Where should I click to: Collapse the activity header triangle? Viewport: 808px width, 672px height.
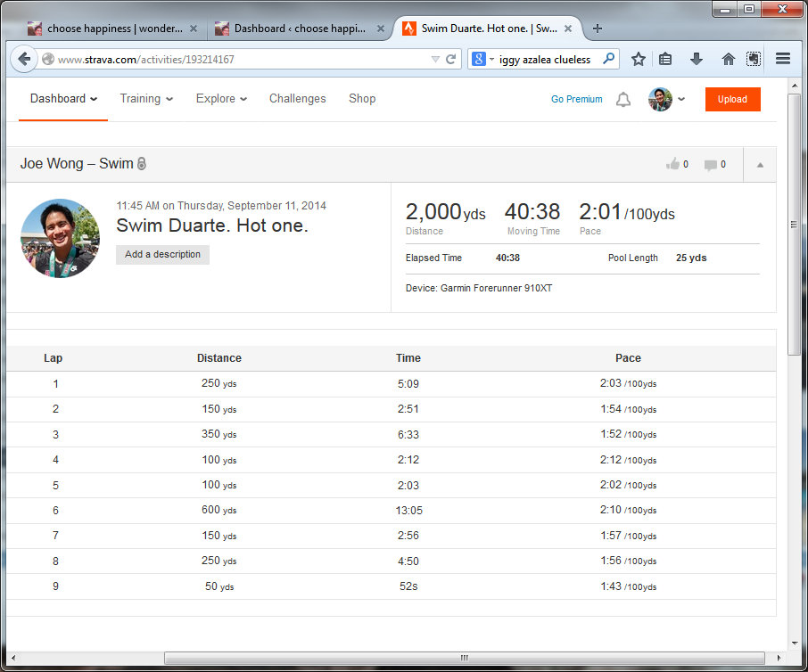point(760,165)
